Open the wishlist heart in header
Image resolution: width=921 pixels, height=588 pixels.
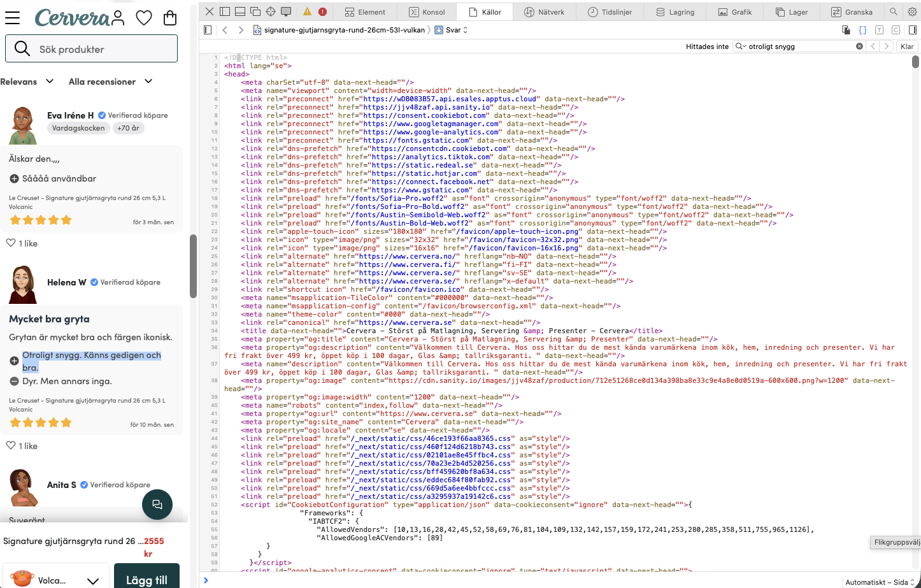144,18
